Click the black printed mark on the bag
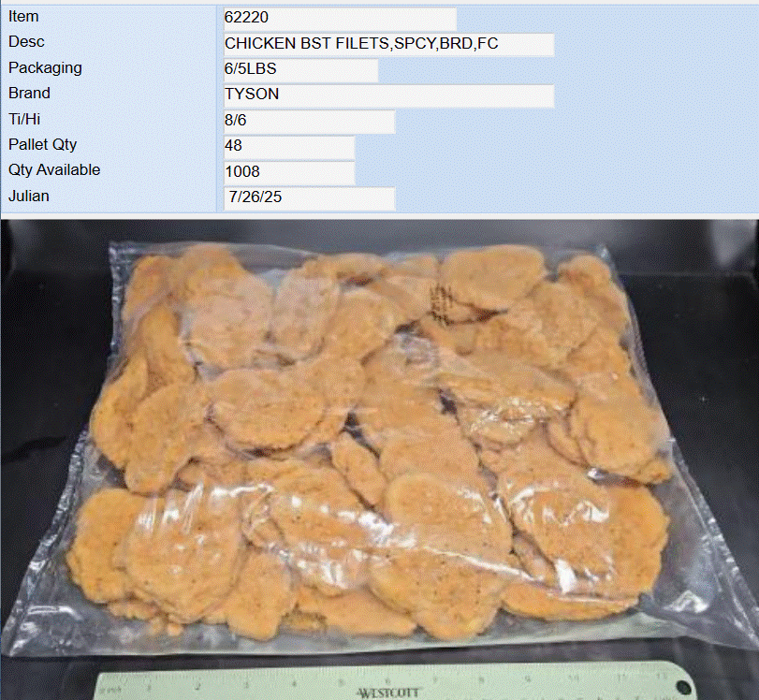Screen dimensions: 759x700 coord(443,302)
